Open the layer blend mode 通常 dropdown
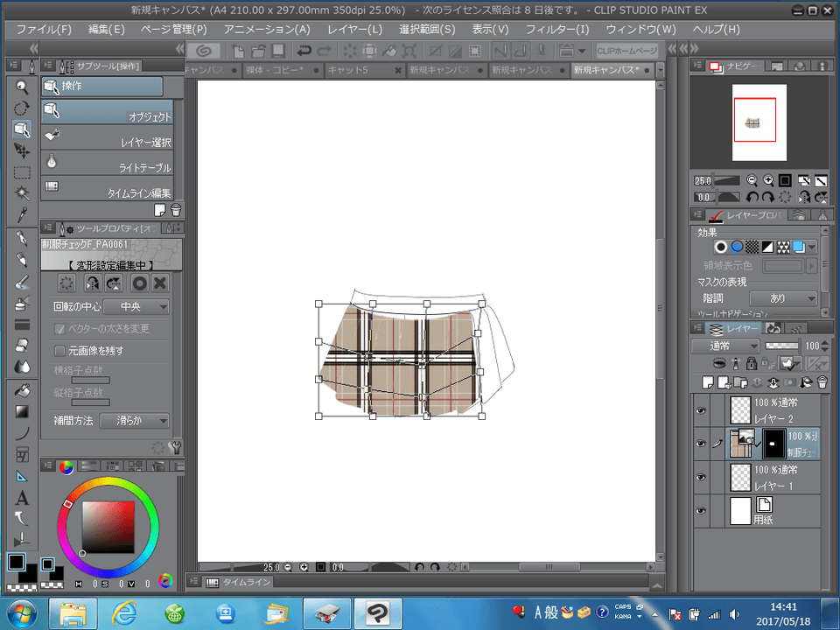The height and width of the screenshot is (630, 840). coord(724,346)
